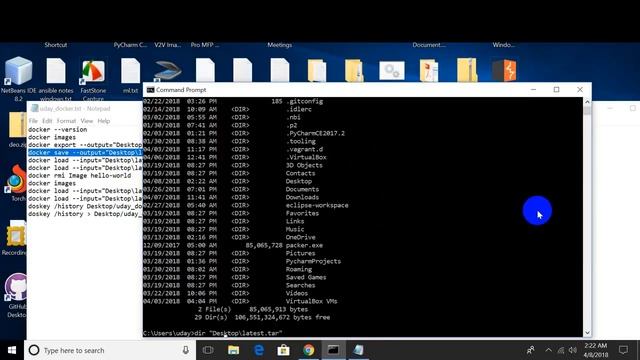
Task: Open the Action Center notifications
Action: tap(623, 350)
